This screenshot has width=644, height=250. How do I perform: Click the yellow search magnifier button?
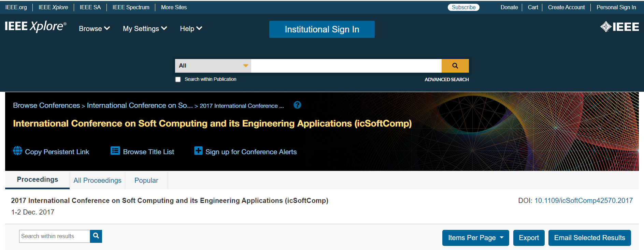click(455, 66)
